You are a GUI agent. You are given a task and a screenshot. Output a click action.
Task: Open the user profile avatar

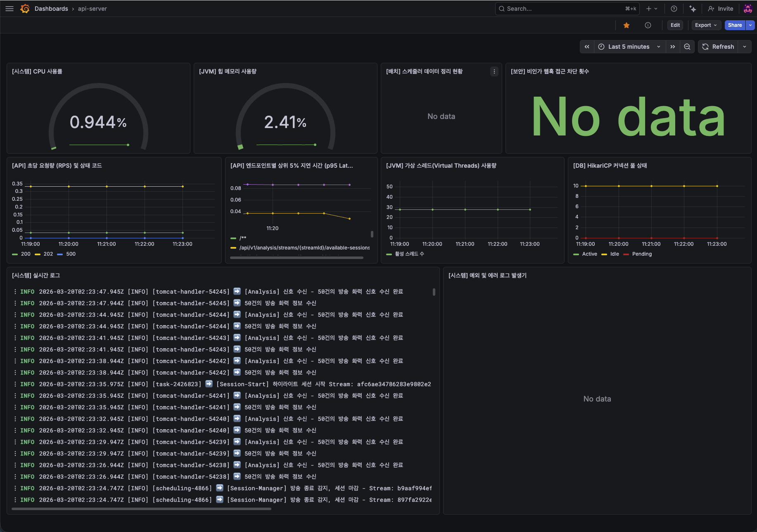tap(748, 9)
